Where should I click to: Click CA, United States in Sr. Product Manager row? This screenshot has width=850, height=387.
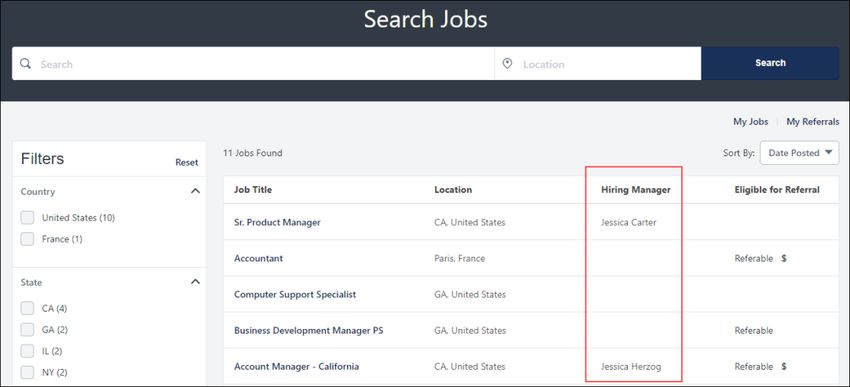pyautogui.click(x=469, y=222)
